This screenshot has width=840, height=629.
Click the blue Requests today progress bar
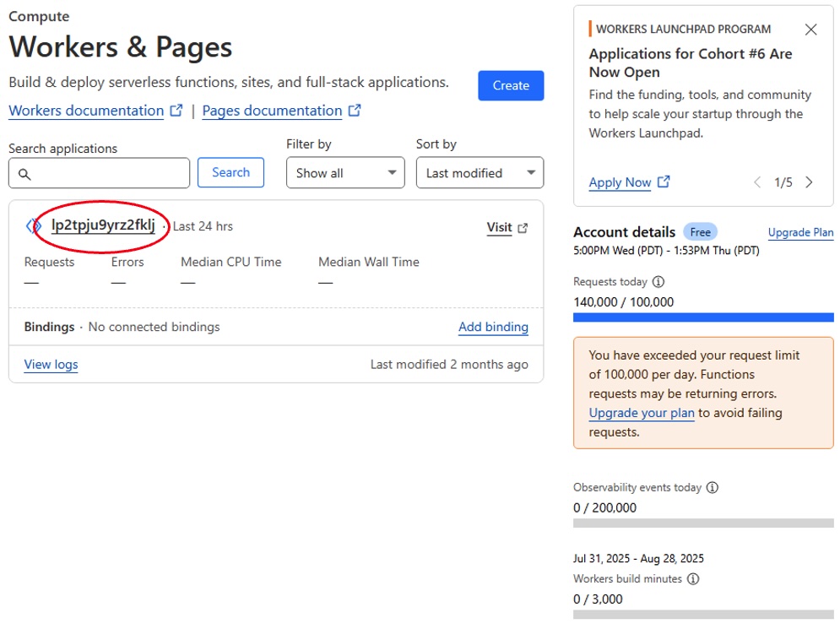[x=703, y=317]
